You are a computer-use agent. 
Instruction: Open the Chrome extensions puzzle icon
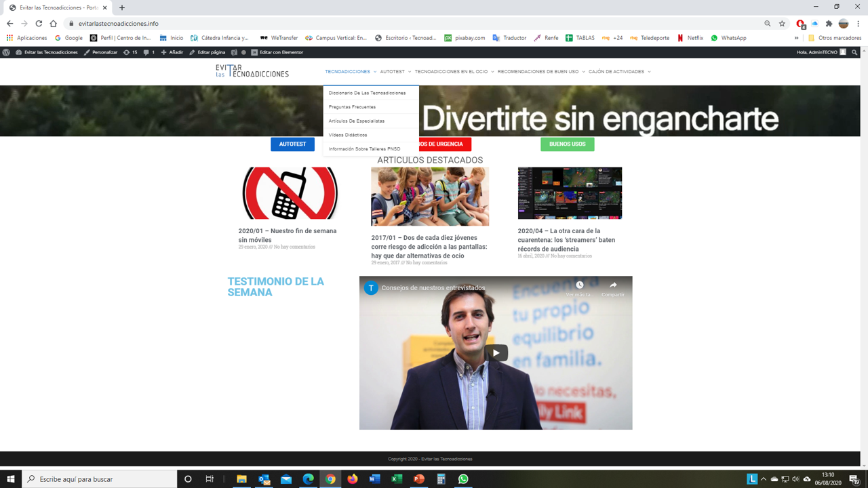point(829,24)
